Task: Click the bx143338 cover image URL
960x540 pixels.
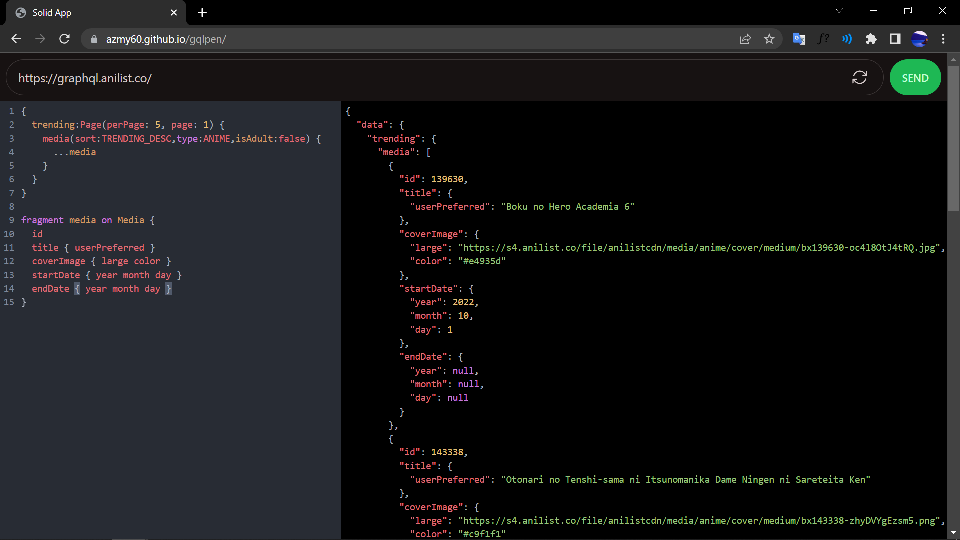Action: click(x=698, y=520)
